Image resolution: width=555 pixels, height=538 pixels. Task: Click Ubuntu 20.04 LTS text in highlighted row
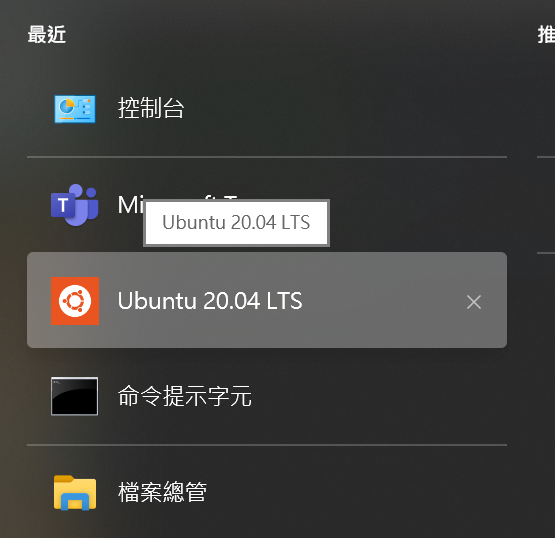(x=210, y=301)
